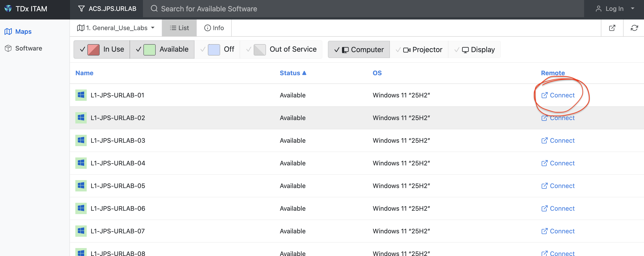The width and height of the screenshot is (644, 256).
Task: Switch to the List tab
Action: tap(179, 28)
